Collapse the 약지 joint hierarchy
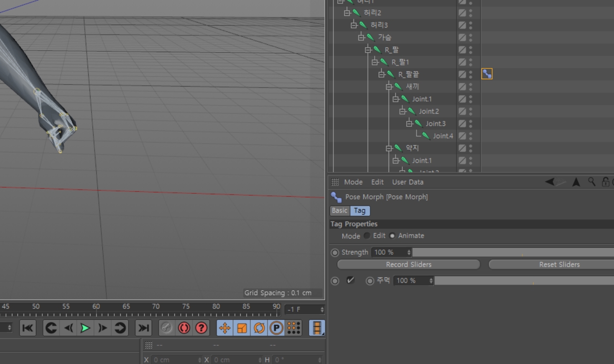 (389, 148)
